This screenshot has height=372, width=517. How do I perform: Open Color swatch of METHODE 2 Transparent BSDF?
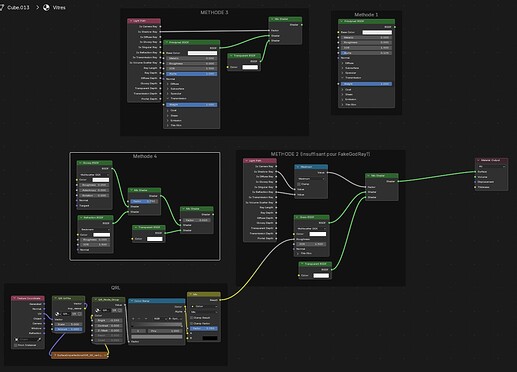point(321,276)
